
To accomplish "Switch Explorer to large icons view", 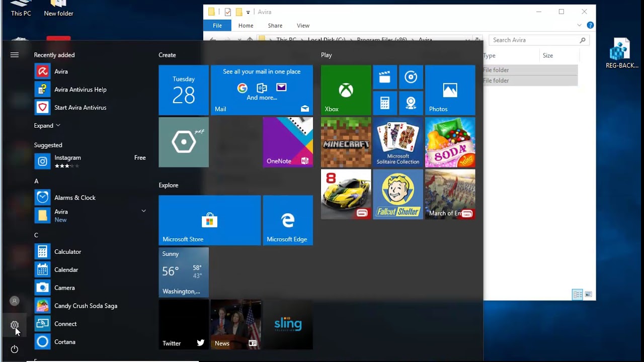I will coord(588,295).
